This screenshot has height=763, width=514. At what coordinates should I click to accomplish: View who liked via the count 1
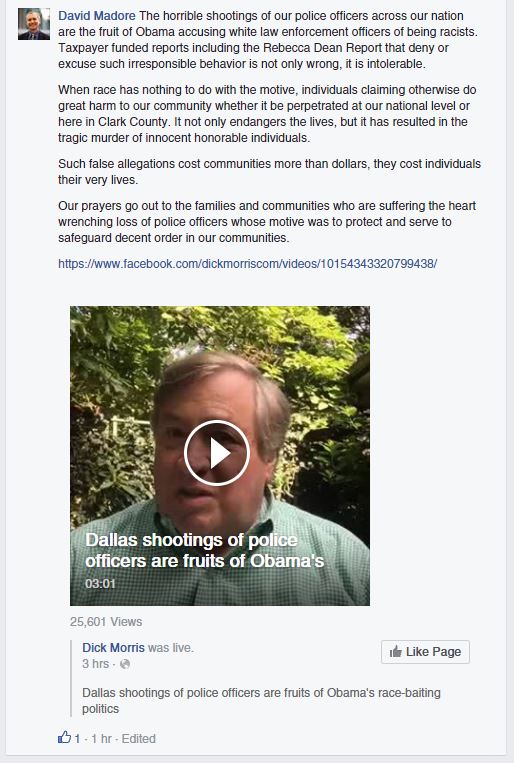coord(77,739)
